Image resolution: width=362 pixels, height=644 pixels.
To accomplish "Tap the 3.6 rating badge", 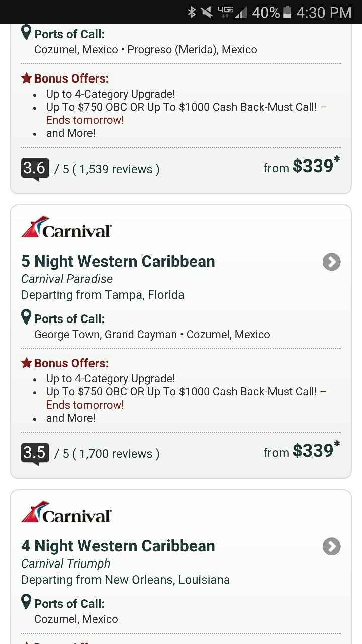I will [x=34, y=167].
